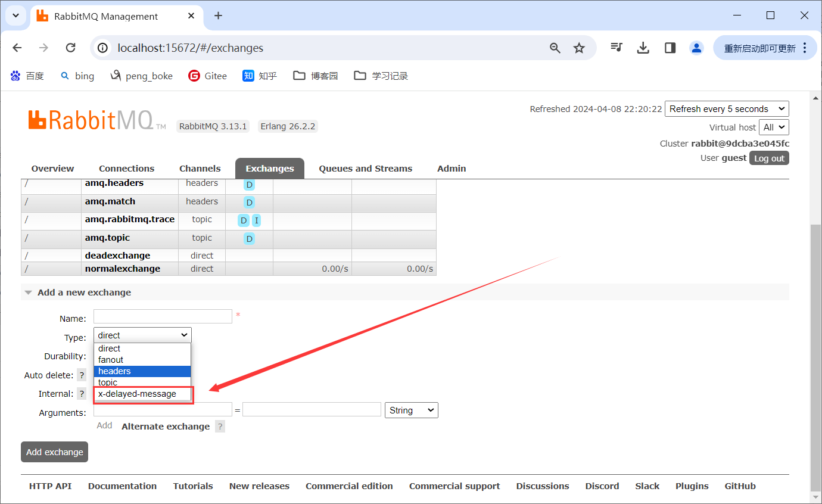Open the amq.match exchange link
The height and width of the screenshot is (504, 822).
(110, 201)
